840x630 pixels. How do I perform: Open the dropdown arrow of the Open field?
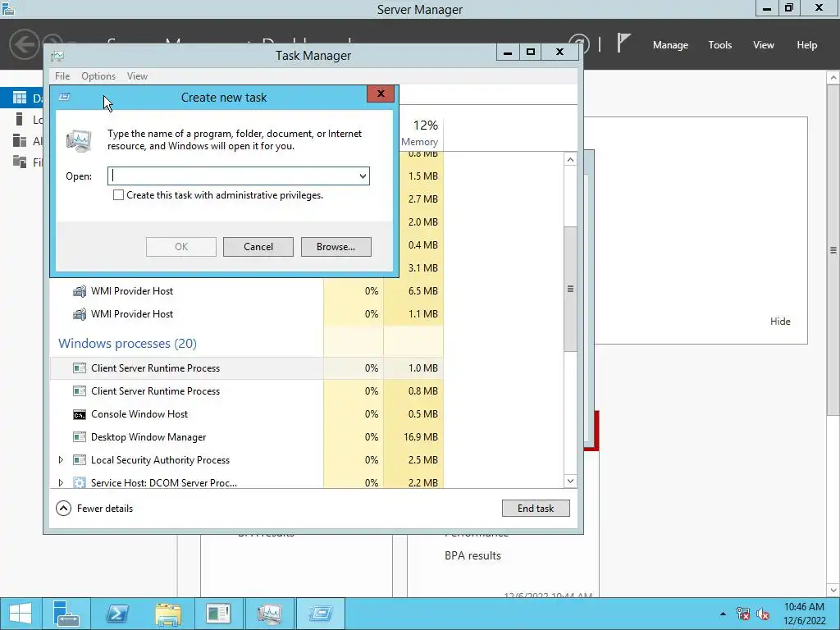(363, 176)
